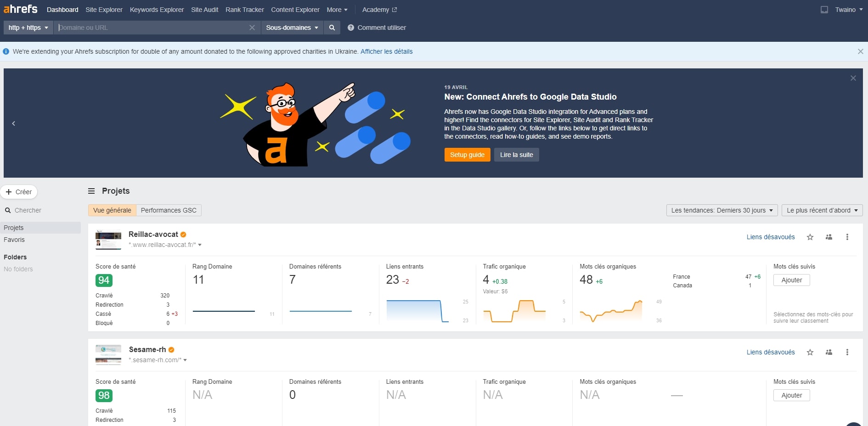868x426 pixels.
Task: Open Content Explorer from top navigation
Action: (295, 10)
